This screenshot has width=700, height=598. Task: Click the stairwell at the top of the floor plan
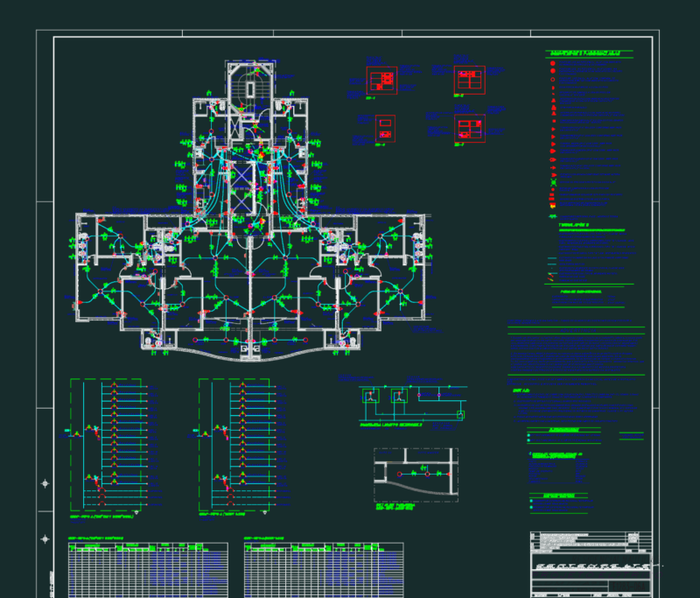coord(250,89)
